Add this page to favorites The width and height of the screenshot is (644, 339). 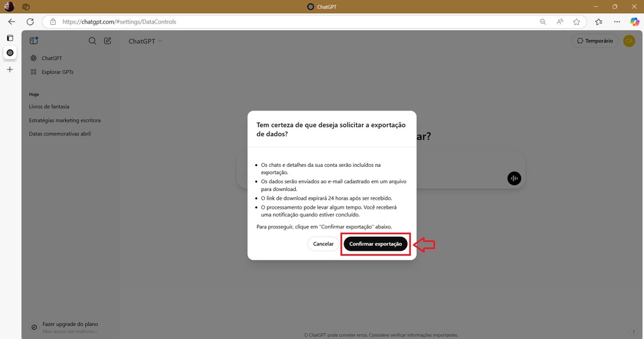tap(577, 22)
